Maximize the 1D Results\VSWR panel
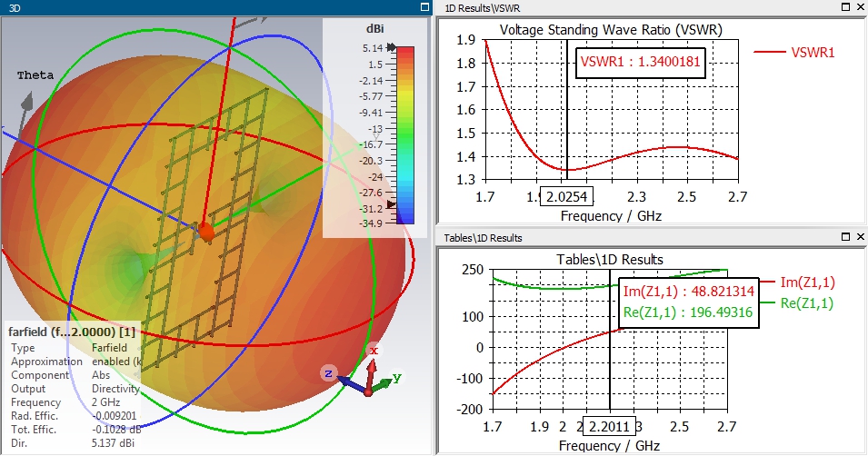This screenshot has width=868, height=456. [846, 7]
